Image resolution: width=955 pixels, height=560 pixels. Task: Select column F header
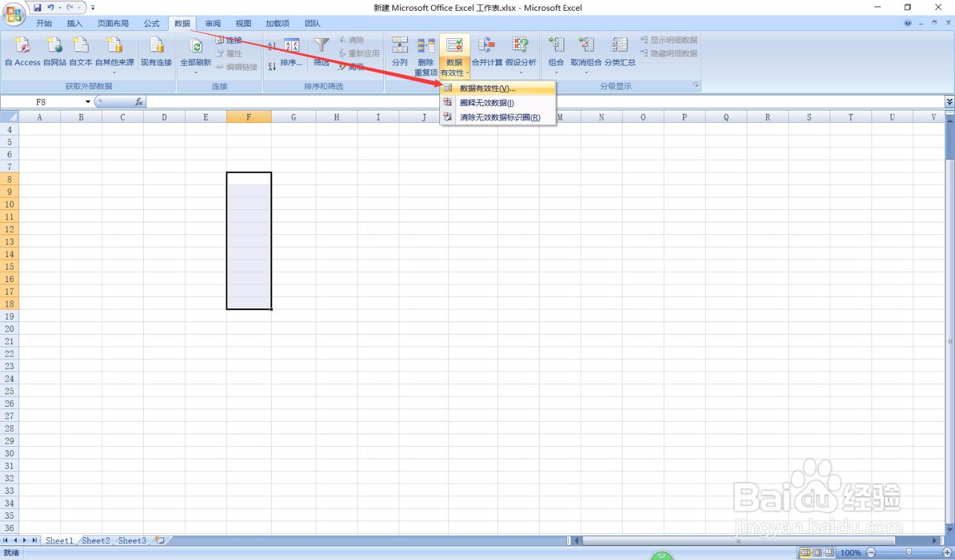tap(249, 117)
